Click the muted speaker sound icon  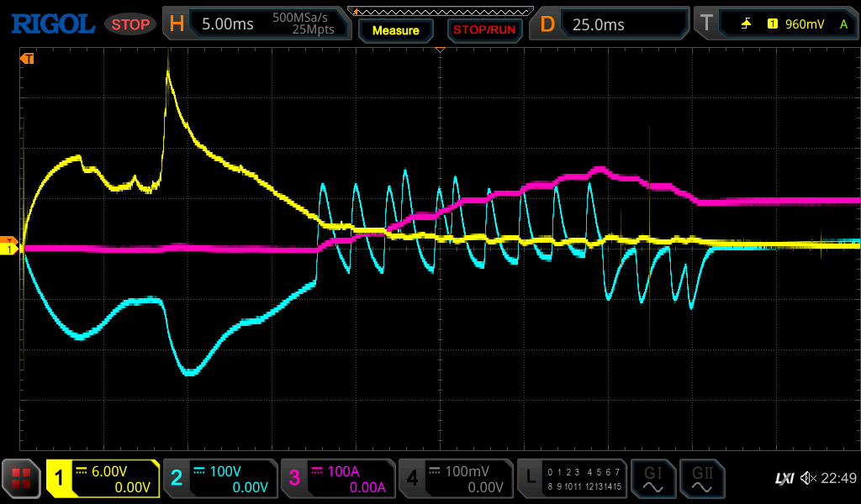pos(808,479)
